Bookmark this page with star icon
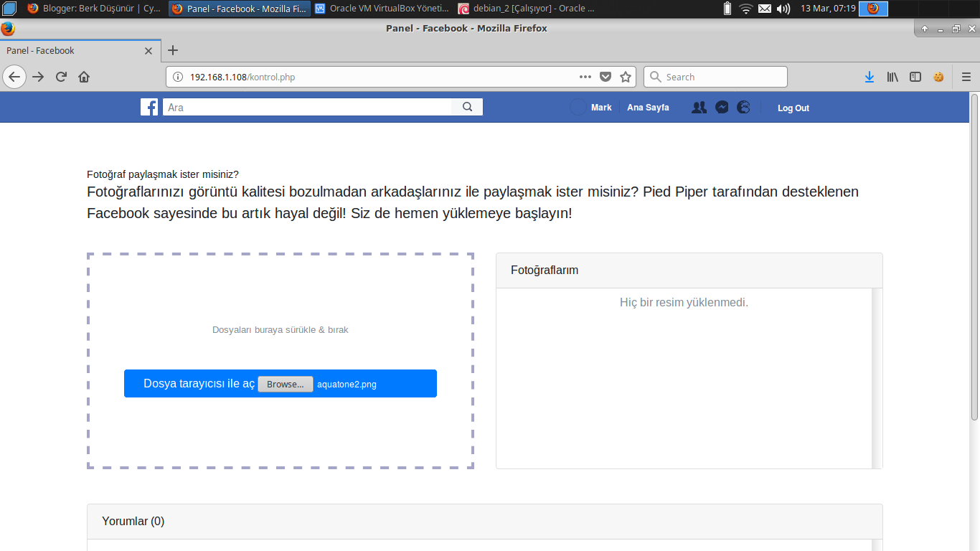Image resolution: width=980 pixels, height=551 pixels. [x=626, y=77]
